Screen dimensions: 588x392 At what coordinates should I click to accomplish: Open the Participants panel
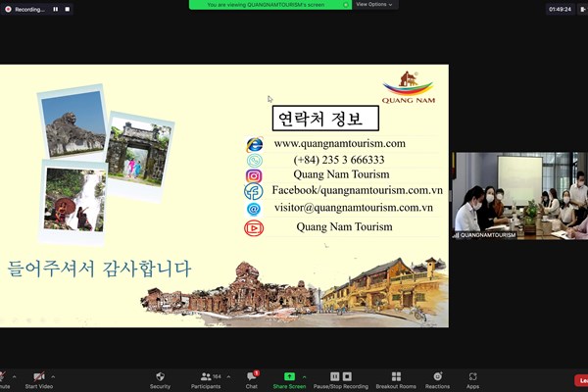(x=206, y=380)
